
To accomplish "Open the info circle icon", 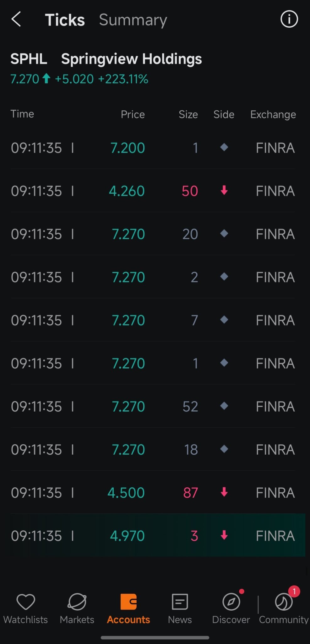I will (x=289, y=19).
